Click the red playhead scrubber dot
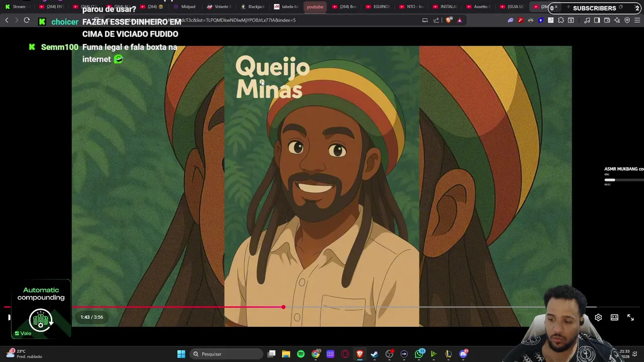 (x=283, y=307)
